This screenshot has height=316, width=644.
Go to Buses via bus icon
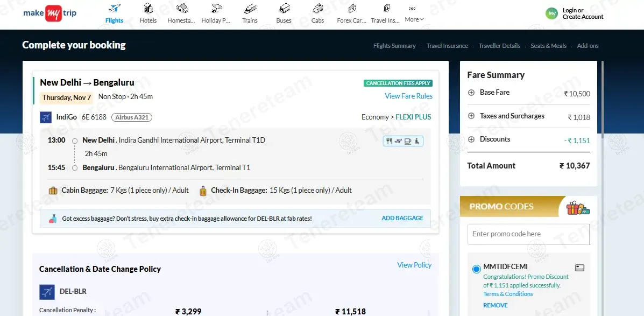pyautogui.click(x=284, y=9)
